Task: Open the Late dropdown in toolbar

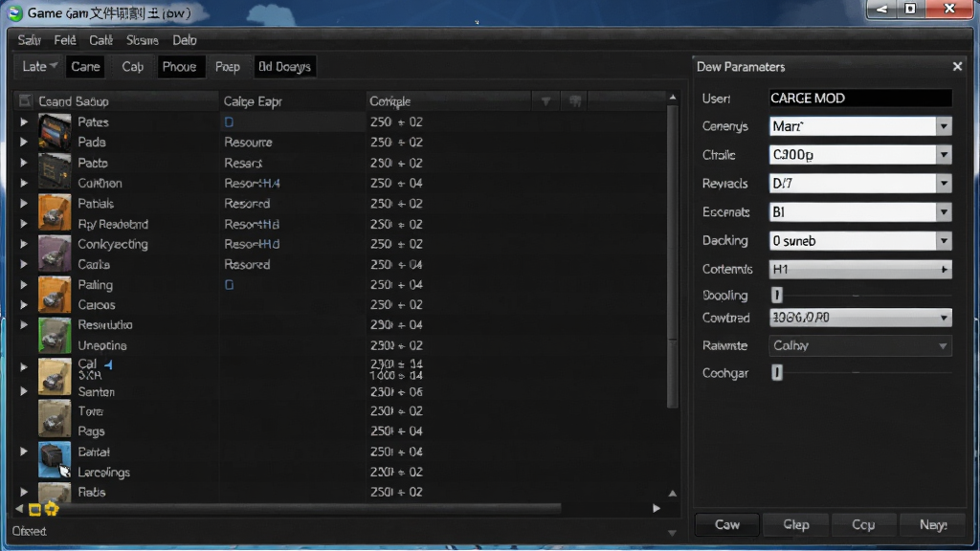Action: click(39, 66)
